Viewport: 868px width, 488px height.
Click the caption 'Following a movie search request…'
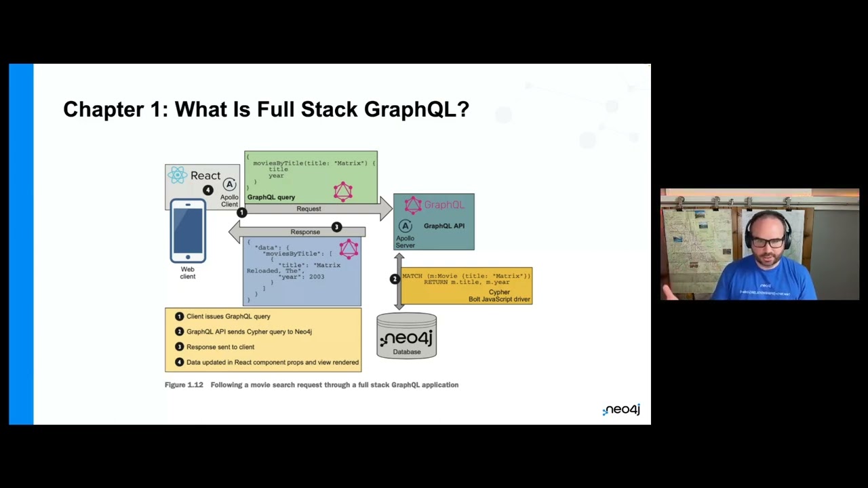[334, 385]
